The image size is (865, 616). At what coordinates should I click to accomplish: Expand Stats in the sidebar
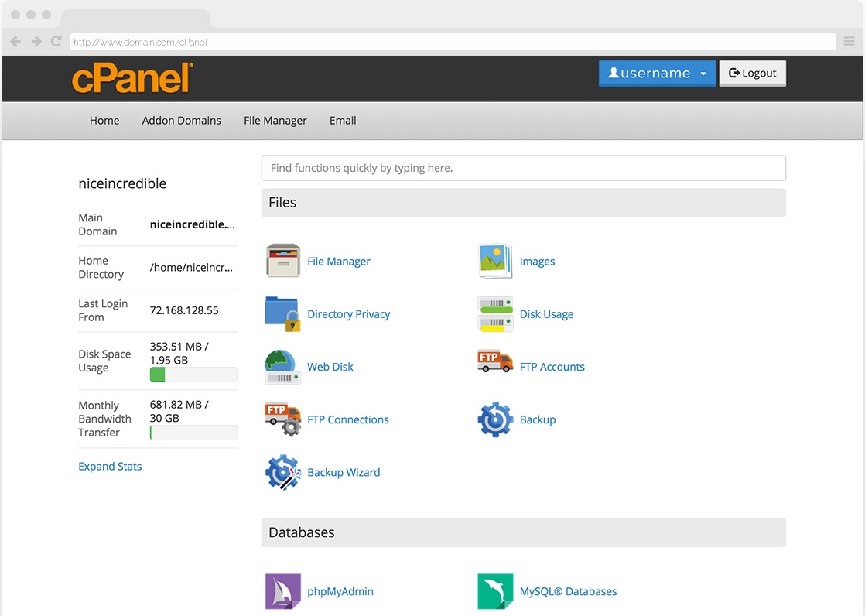tap(110, 467)
